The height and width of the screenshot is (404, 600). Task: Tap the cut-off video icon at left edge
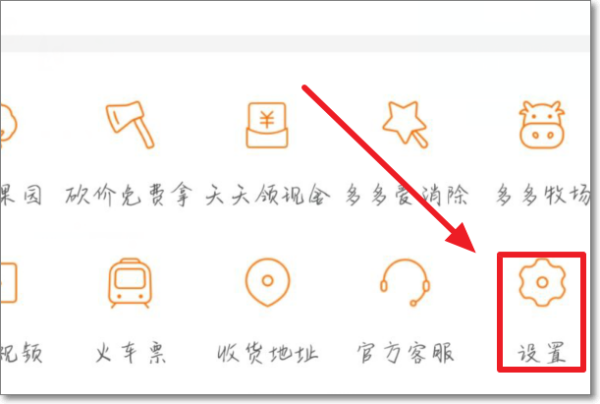(8, 283)
